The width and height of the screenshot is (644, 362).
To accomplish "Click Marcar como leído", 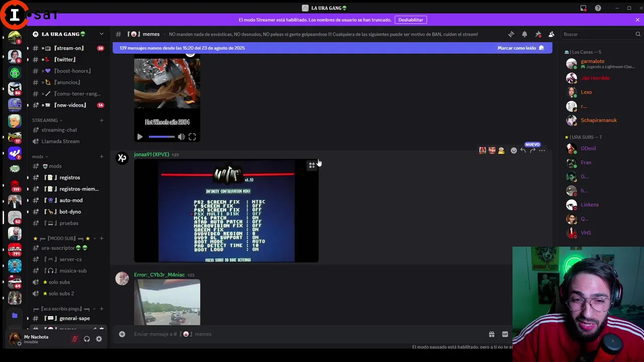I will 521,48.
